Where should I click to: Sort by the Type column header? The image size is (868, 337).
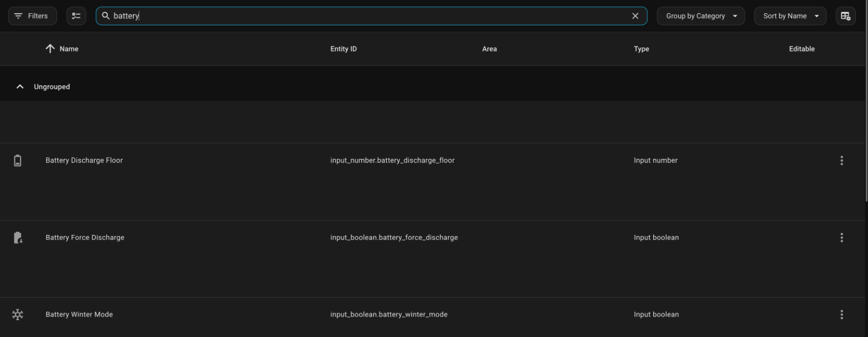click(641, 49)
